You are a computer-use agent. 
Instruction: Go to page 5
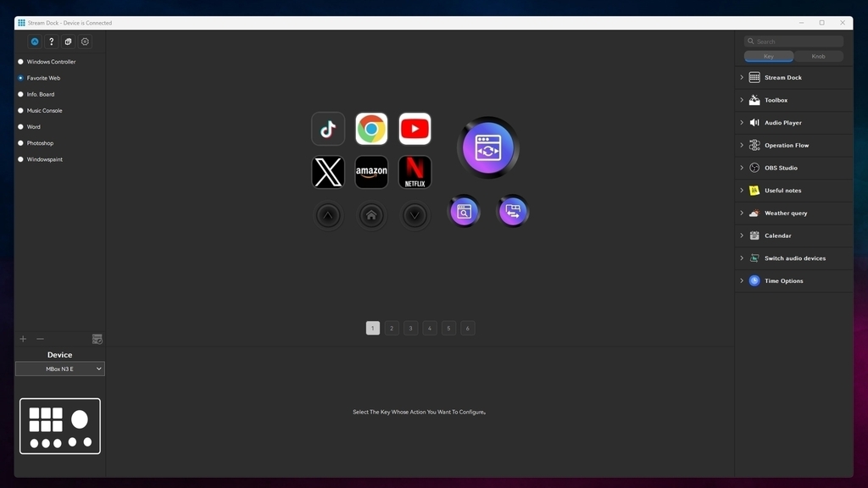449,328
